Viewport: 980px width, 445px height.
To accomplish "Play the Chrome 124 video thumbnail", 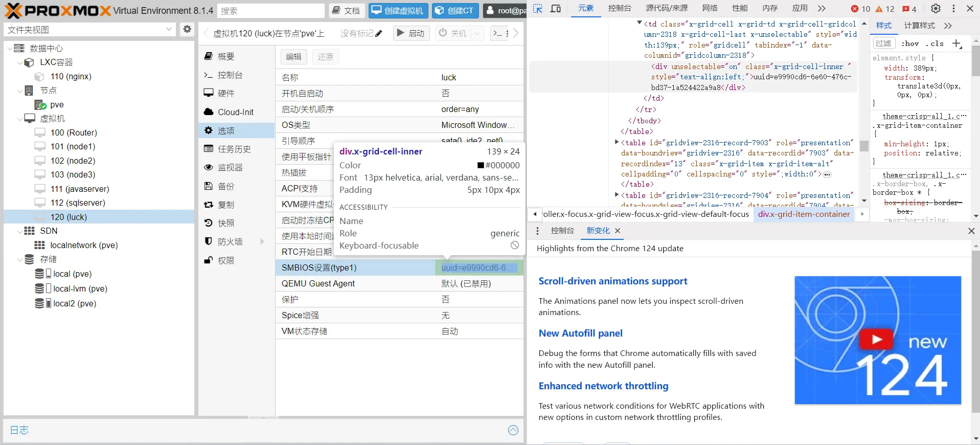I will click(877, 339).
